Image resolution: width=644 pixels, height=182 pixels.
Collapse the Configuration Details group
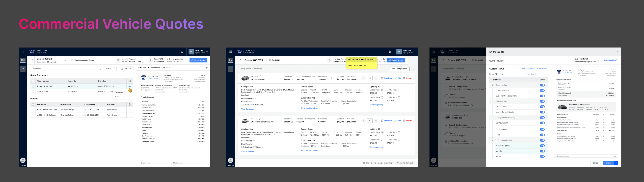tap(493, 140)
